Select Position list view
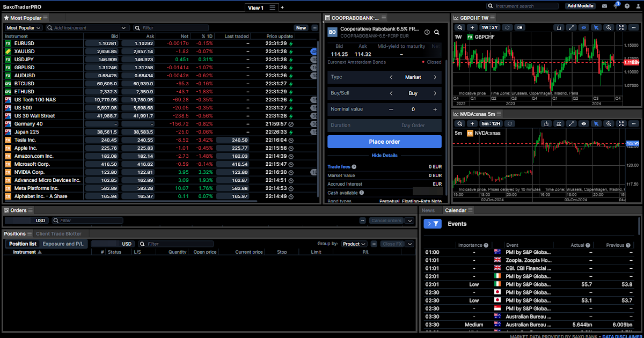644x338 pixels. pyautogui.click(x=23, y=244)
